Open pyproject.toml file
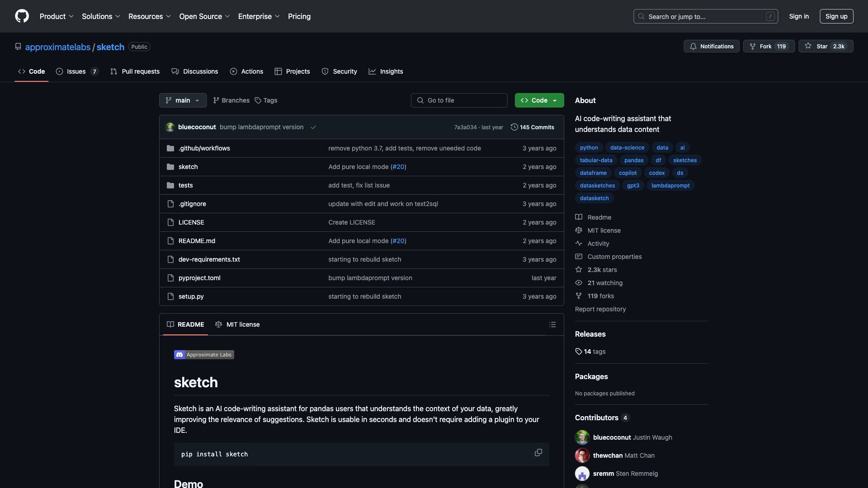868x488 pixels. point(199,278)
